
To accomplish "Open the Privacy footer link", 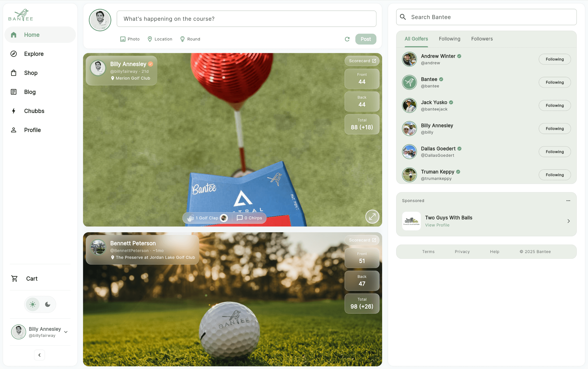I will 462,252.
